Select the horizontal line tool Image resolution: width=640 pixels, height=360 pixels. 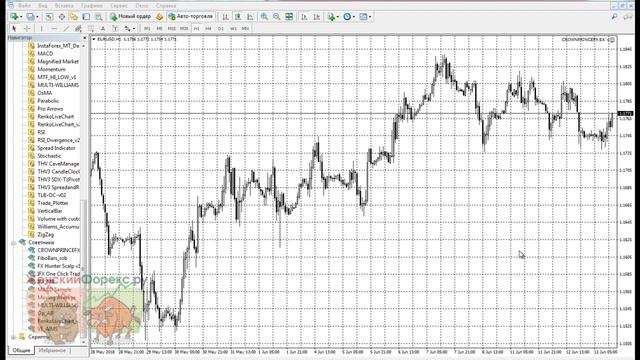tap(54, 29)
